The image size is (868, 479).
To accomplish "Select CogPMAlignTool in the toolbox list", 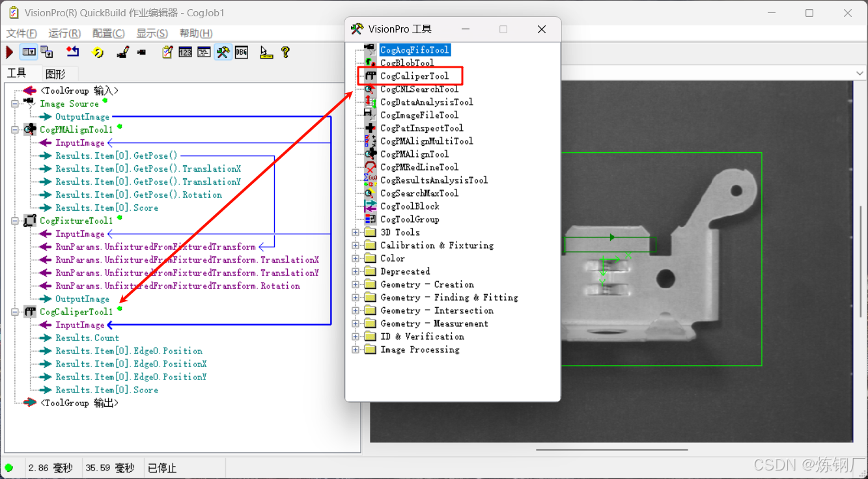I will [x=414, y=154].
